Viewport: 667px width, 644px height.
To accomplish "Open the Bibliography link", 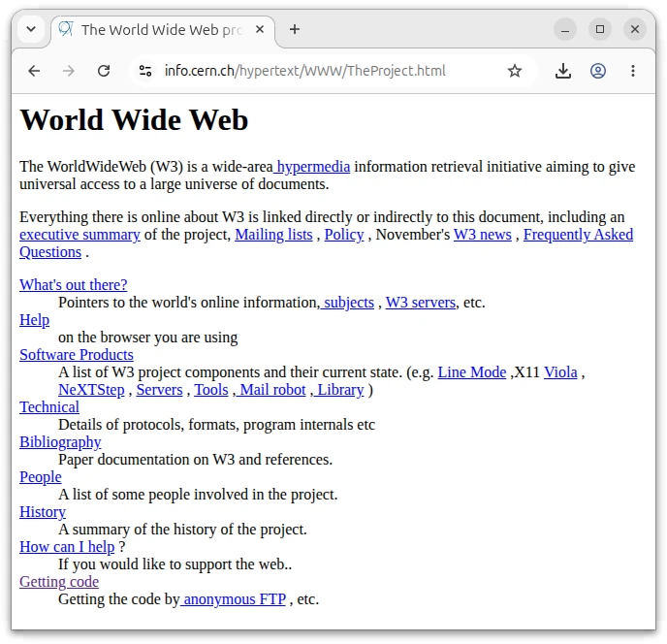I will coord(60,442).
